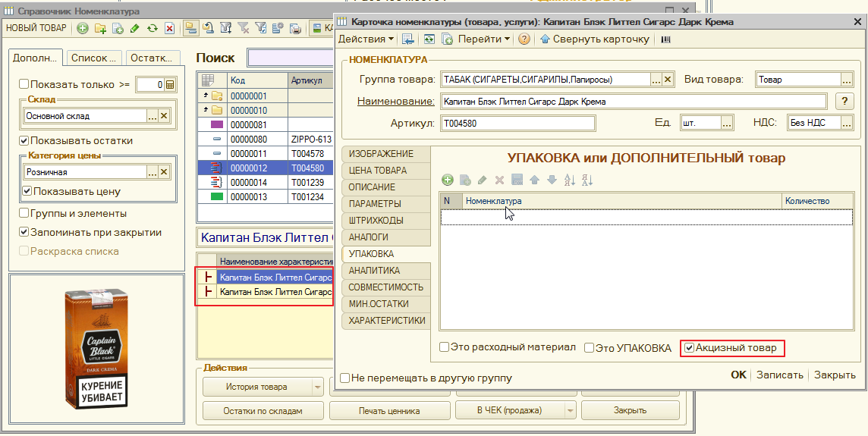
Task: Click the find-in-list icon in card toolbar
Action: pyautogui.click(x=408, y=39)
